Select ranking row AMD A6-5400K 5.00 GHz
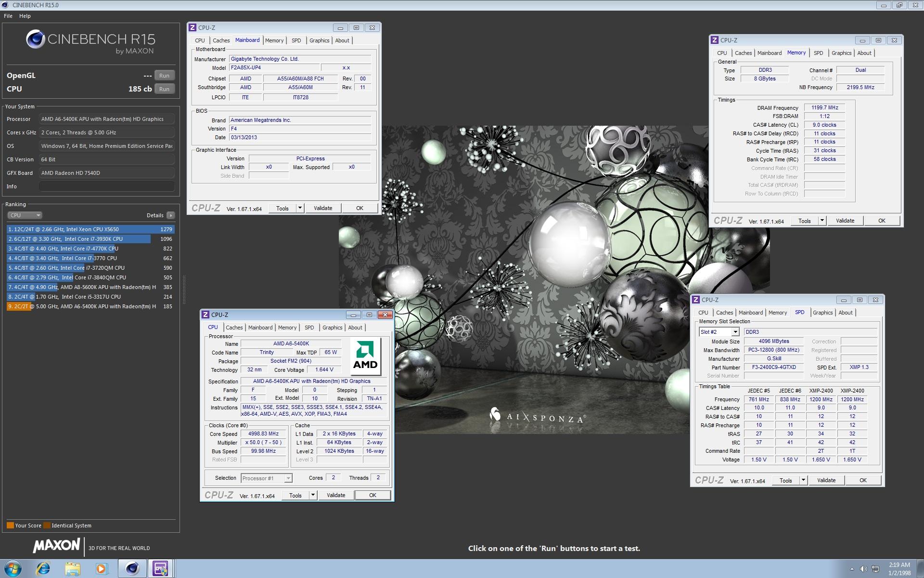This screenshot has height=578, width=924. tap(90, 306)
